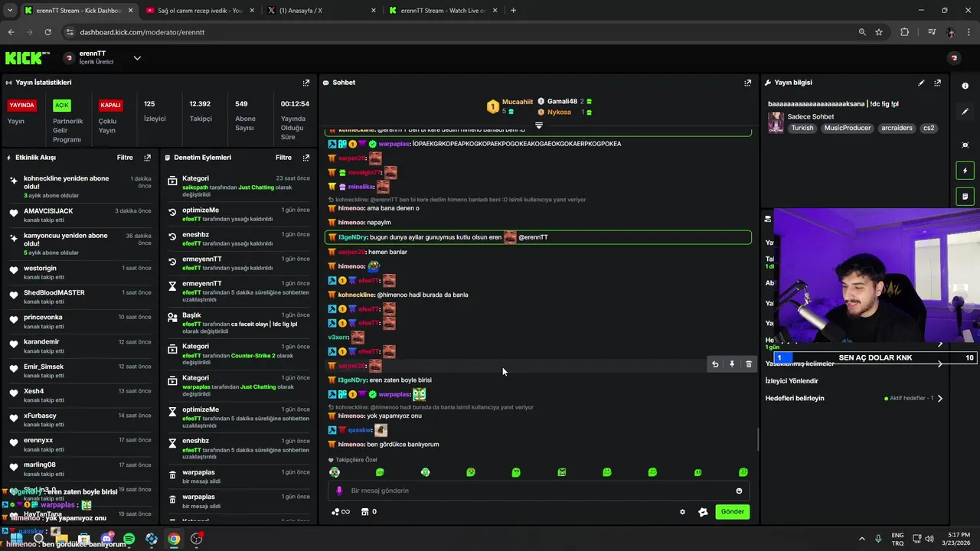Viewport: 980px width, 551px height.
Task: Click the Bir mesaj gönderin input field
Action: [x=539, y=491]
